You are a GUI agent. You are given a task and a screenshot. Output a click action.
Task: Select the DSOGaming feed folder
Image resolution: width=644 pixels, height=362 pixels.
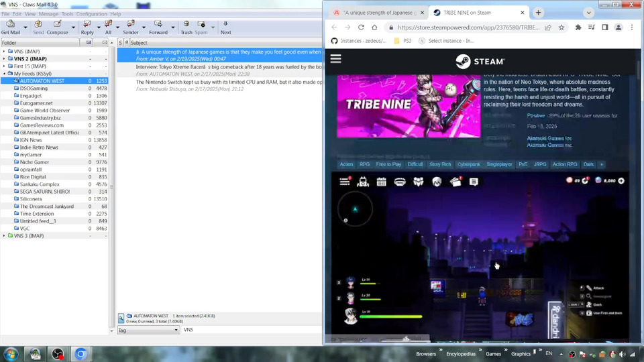pyautogui.click(x=34, y=88)
